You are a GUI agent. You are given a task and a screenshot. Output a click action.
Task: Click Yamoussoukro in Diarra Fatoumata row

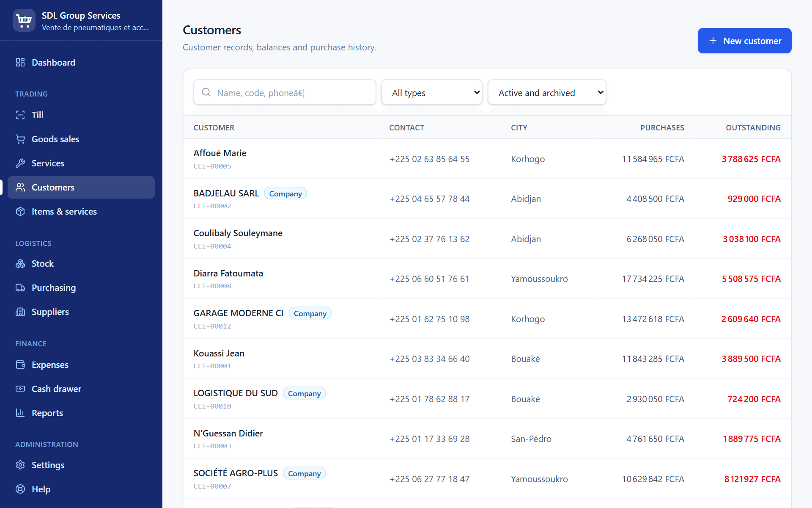539,279
